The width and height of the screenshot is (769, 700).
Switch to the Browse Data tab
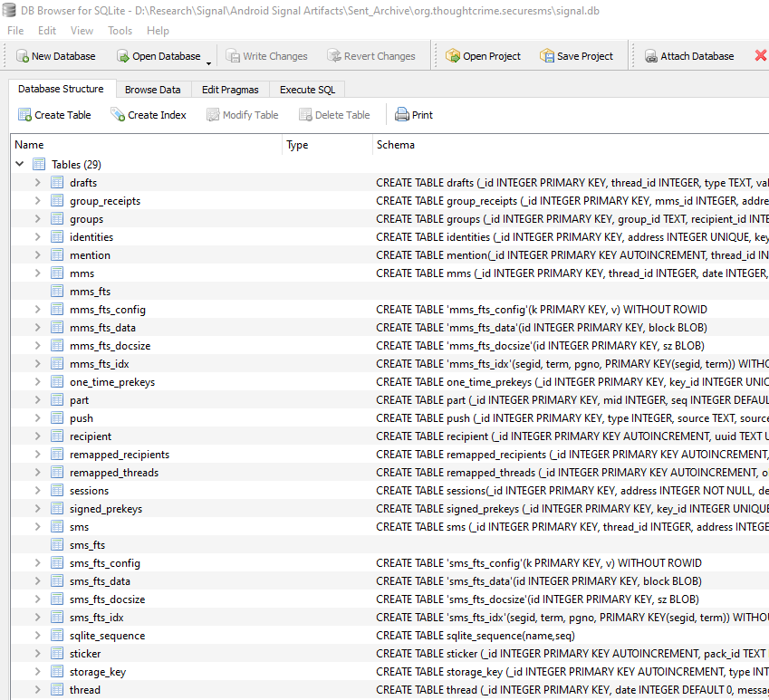pyautogui.click(x=152, y=90)
